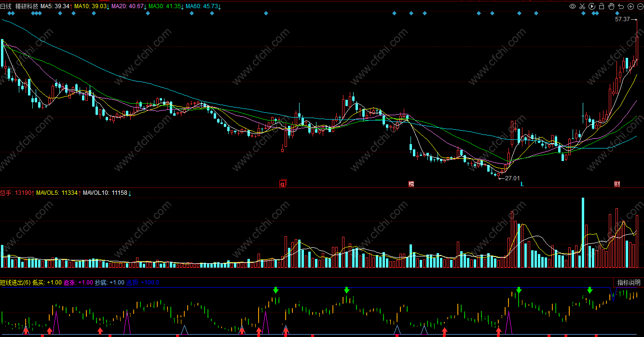Click the blue L marker below chart

[x=522, y=184]
